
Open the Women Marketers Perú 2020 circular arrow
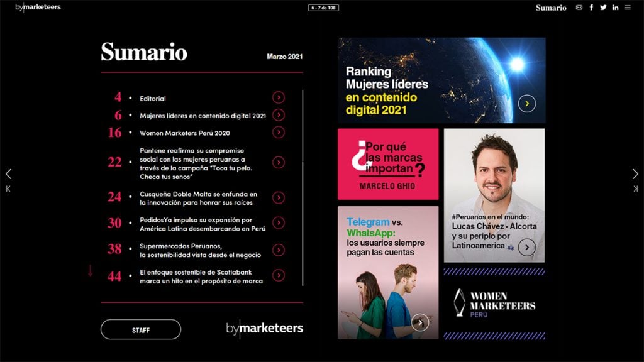pyautogui.click(x=279, y=133)
